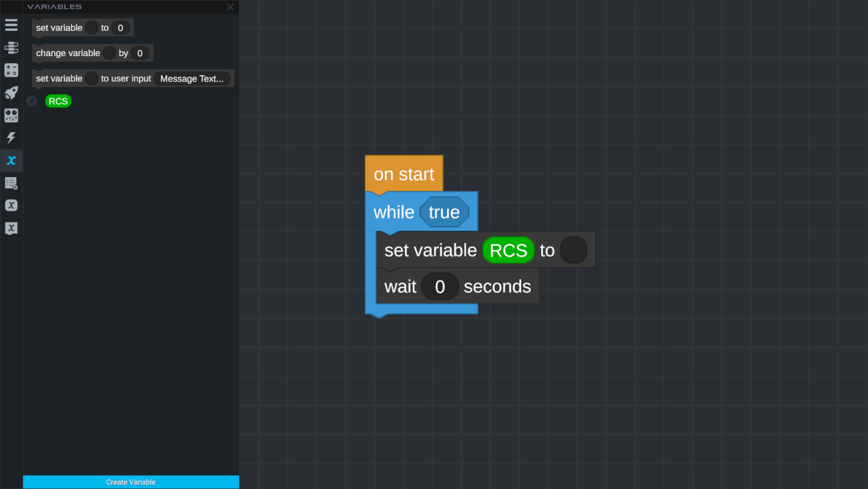Click the 0 seconds input in wait block
Image resolution: width=868 pixels, height=489 pixels.
click(440, 286)
